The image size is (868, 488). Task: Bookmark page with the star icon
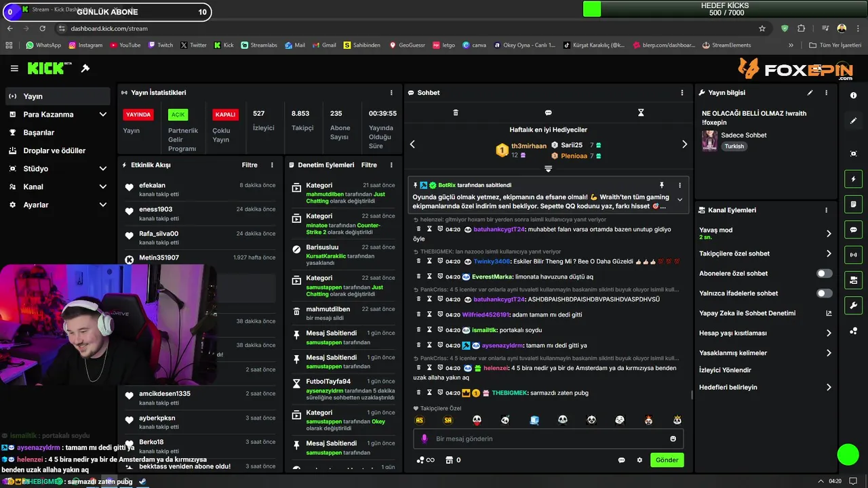click(x=762, y=28)
